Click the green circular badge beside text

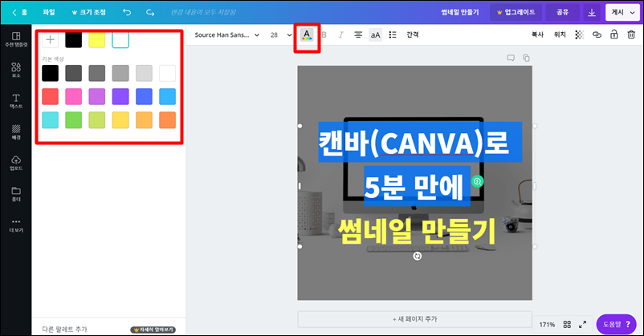point(477,181)
